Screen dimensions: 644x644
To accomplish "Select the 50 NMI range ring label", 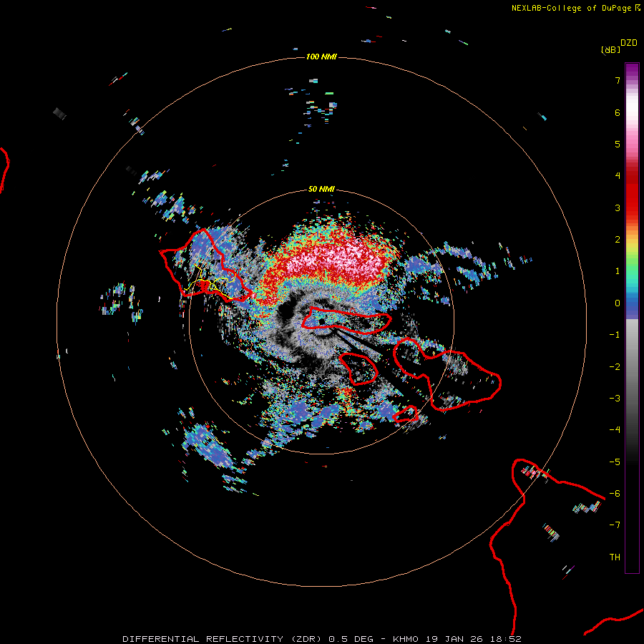I will pos(321,189).
